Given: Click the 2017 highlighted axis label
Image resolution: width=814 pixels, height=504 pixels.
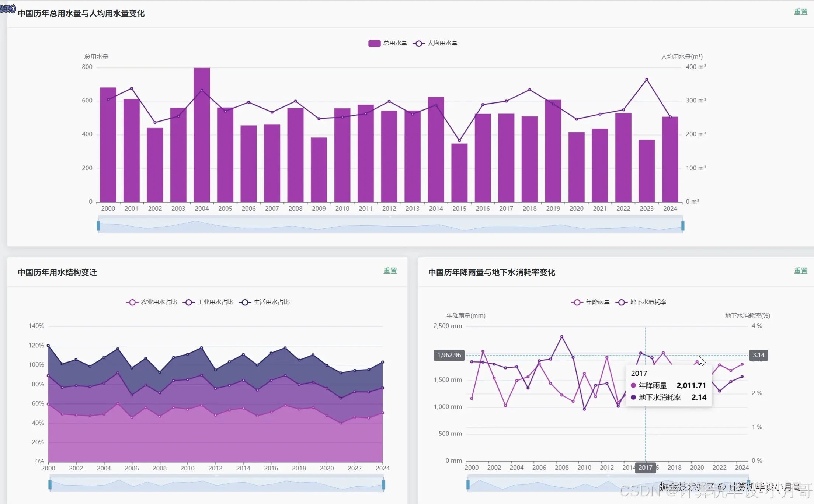Looking at the screenshot, I should coord(645,468).
